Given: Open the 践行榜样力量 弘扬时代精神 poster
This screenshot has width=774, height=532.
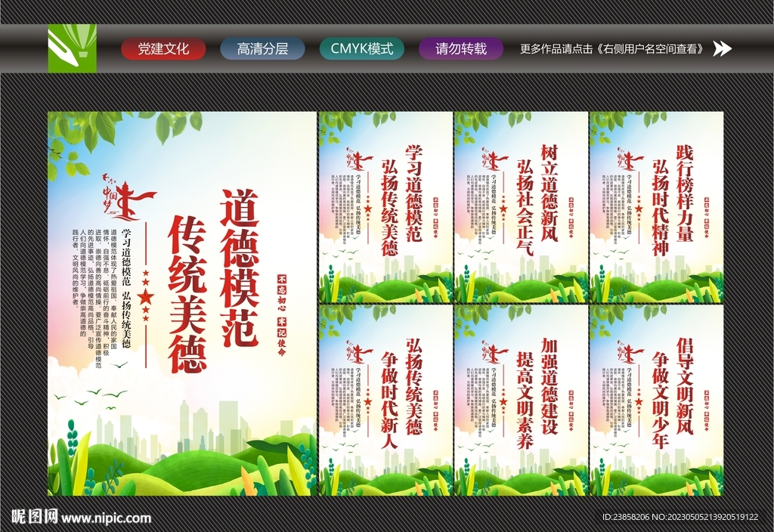Looking at the screenshot, I should coord(657,207).
